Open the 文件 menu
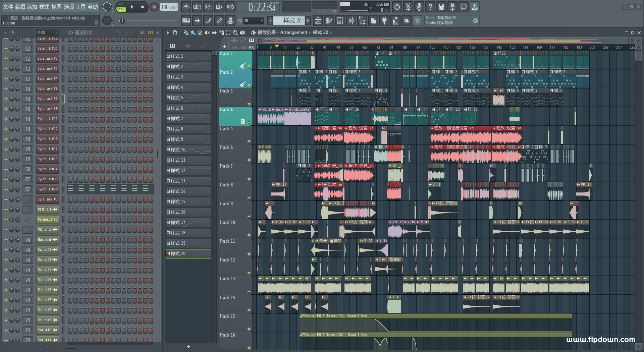Viewport: 644px width, 352px height. click(8, 7)
